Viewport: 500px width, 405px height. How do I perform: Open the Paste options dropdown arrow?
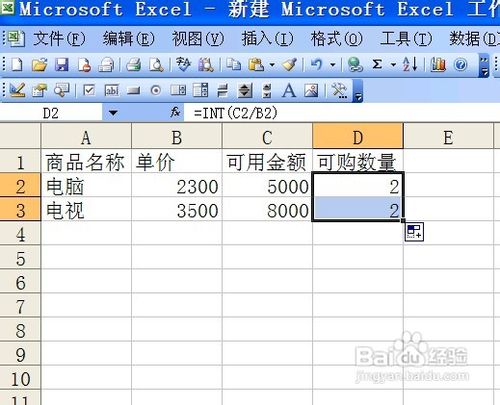coord(272,64)
